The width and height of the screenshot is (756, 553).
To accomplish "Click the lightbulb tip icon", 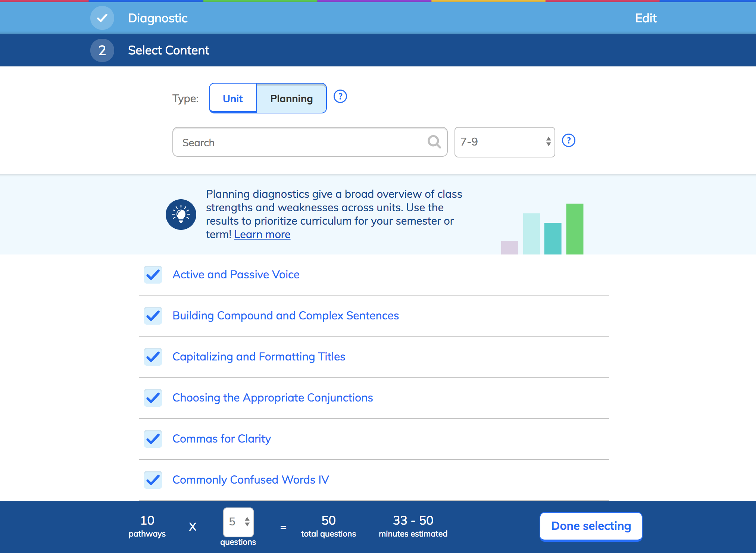I will click(x=181, y=215).
